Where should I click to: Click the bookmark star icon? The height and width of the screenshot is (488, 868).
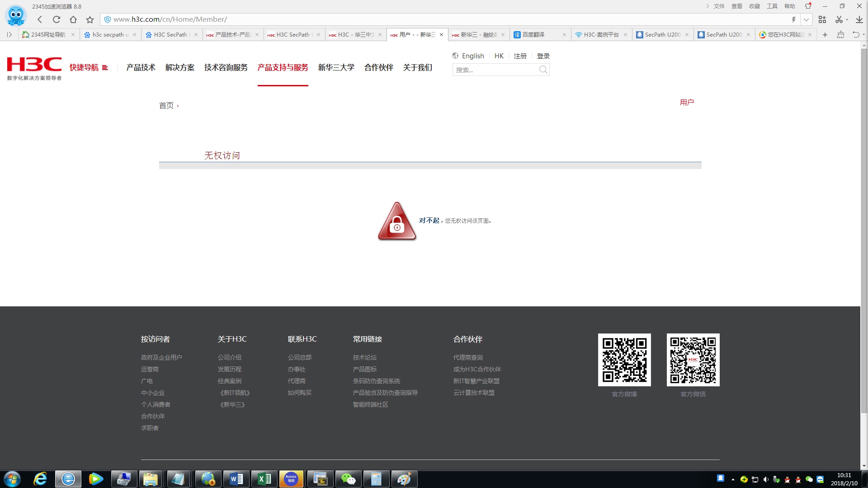click(90, 19)
